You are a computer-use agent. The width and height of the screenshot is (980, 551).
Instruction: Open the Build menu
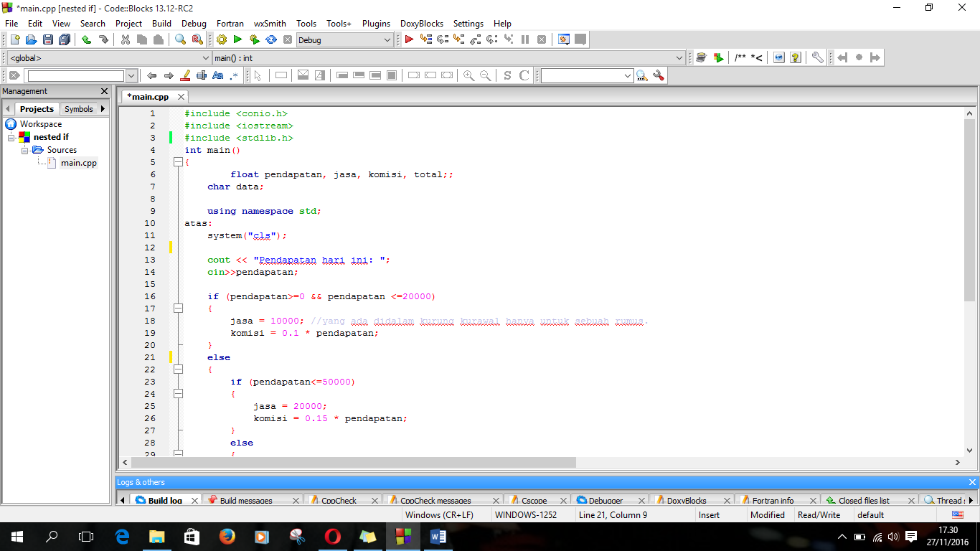click(x=161, y=23)
